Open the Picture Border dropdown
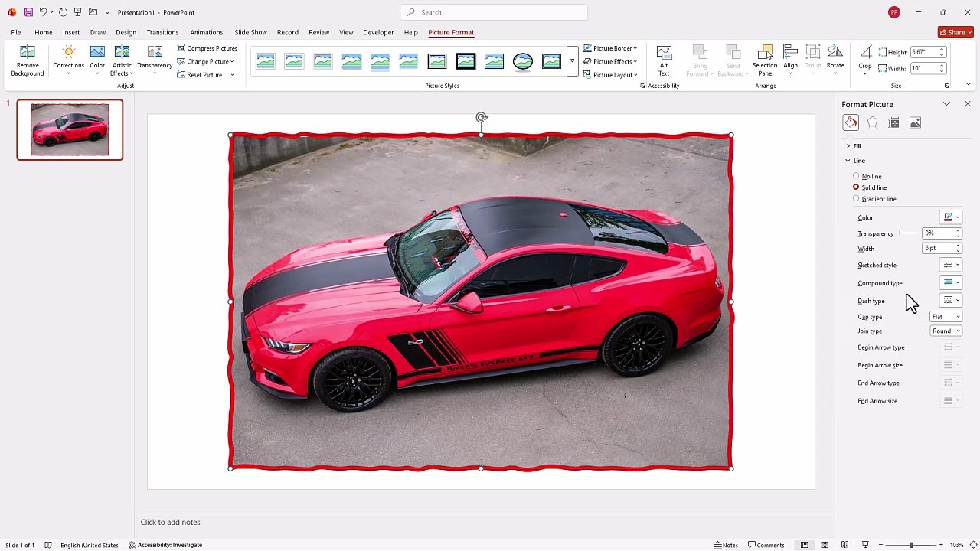Viewport: 980px width, 551px height. click(610, 48)
